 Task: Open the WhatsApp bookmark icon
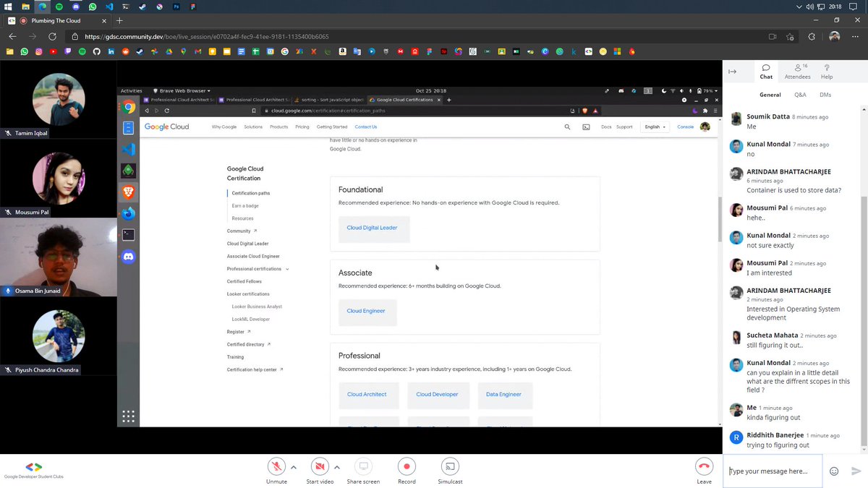[24, 51]
